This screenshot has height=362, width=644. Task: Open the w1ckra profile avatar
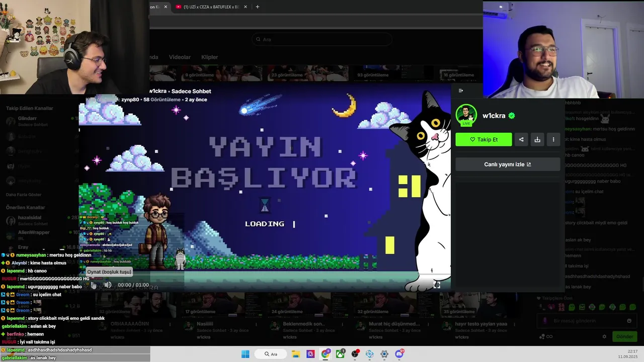[x=466, y=115]
